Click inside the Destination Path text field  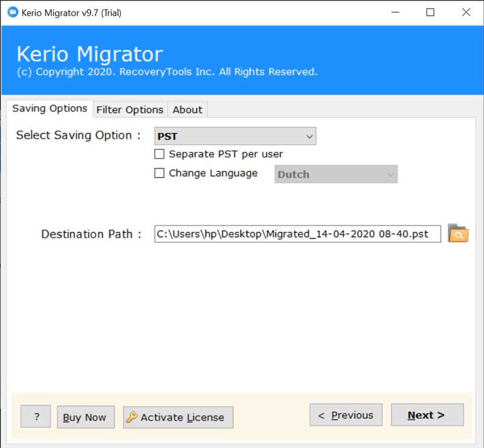click(x=297, y=234)
